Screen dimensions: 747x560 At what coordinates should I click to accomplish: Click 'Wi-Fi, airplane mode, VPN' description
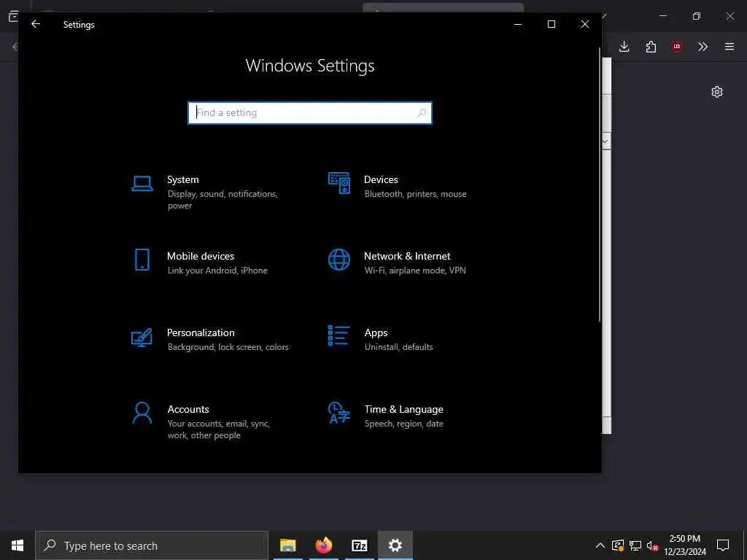pyautogui.click(x=415, y=271)
